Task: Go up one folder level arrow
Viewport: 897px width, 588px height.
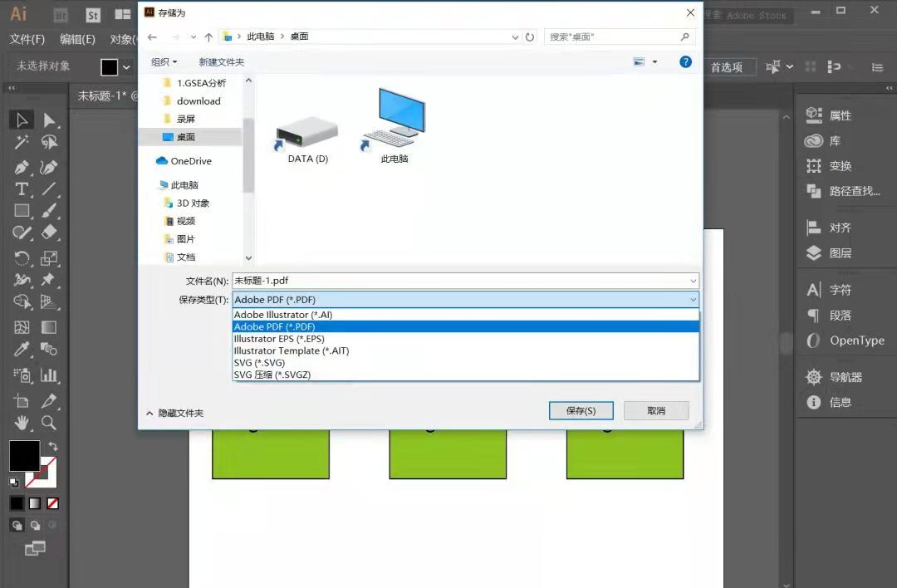Action: 208,37
